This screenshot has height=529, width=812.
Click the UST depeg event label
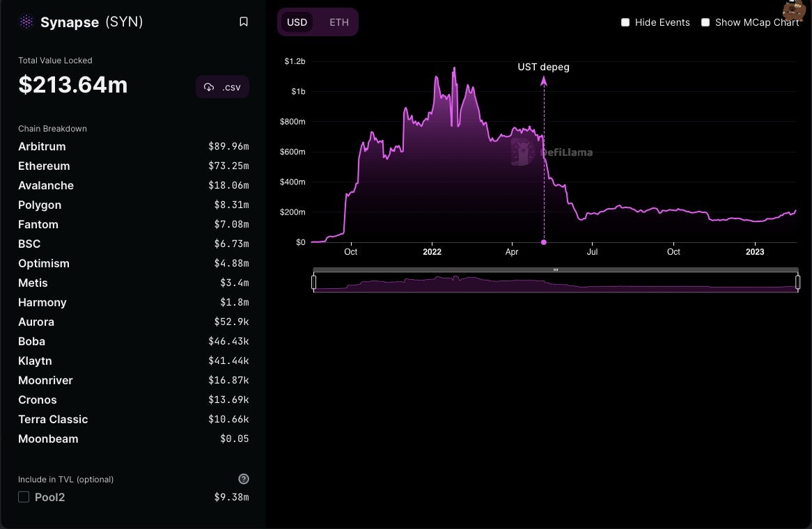[x=543, y=67]
